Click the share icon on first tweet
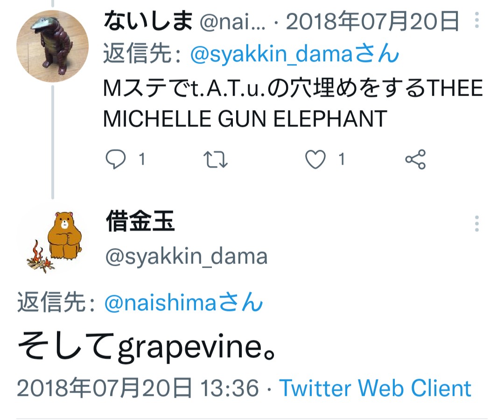The image size is (504, 420). pyautogui.click(x=415, y=159)
